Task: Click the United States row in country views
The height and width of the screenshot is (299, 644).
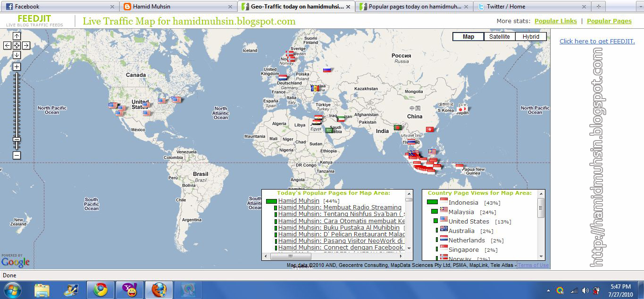Action: coord(472,221)
